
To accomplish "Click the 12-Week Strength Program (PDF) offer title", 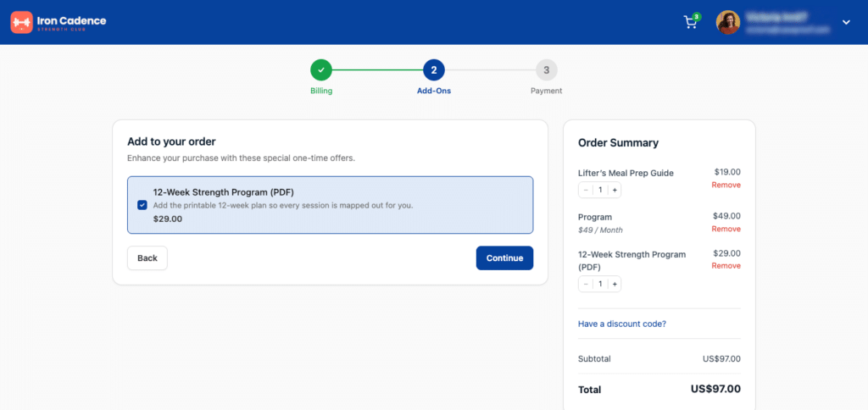I will point(223,192).
